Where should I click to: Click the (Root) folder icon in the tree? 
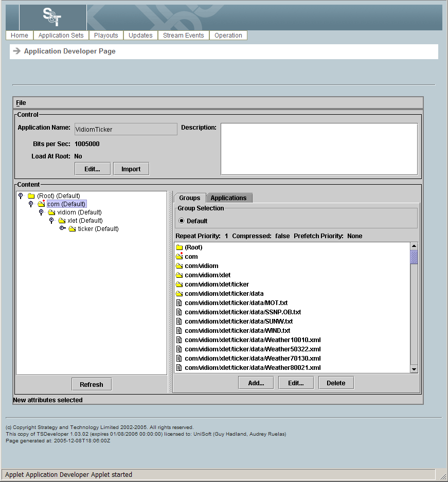[31, 196]
